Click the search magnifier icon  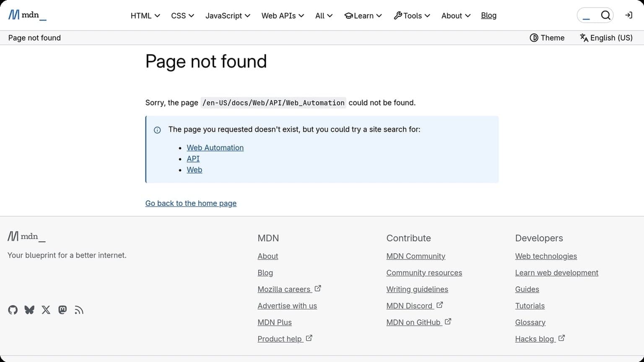click(605, 16)
